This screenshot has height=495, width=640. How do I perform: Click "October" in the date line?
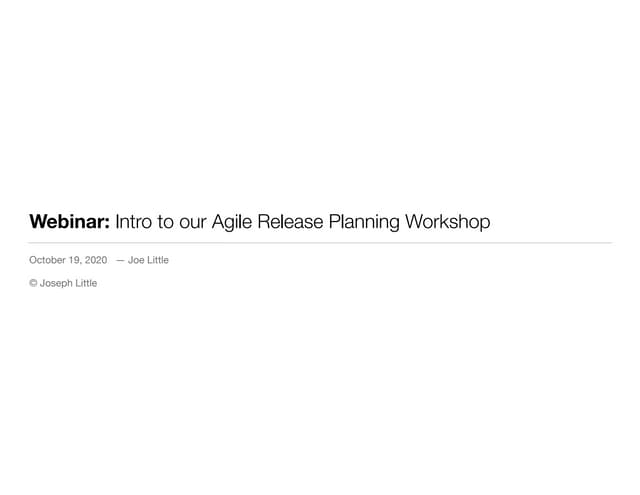[x=47, y=260]
